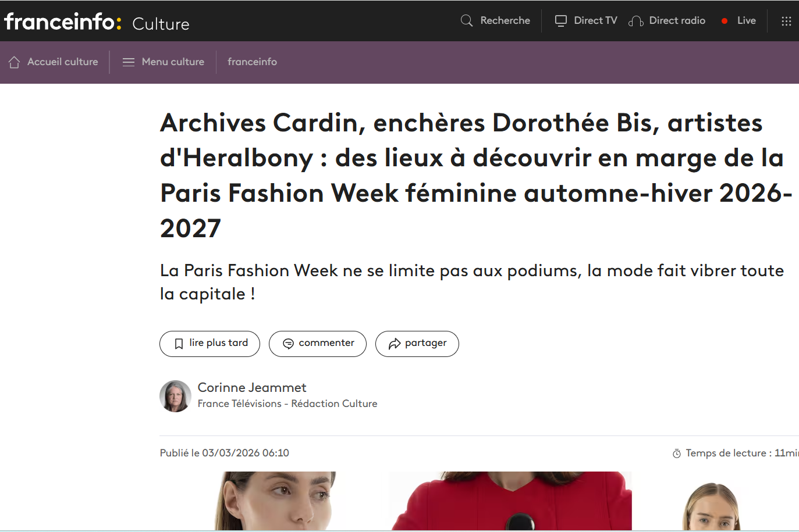799x532 pixels.
Task: Click the share arrow icon
Action: coord(395,344)
